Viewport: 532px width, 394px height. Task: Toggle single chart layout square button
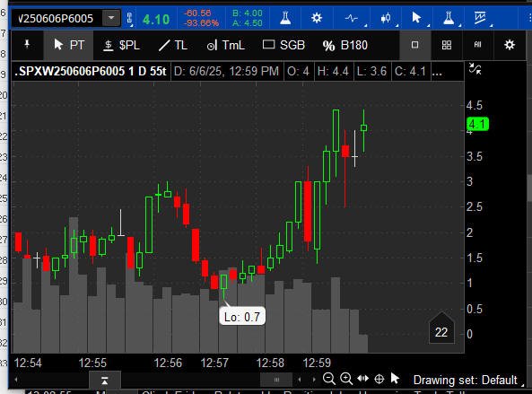click(x=414, y=45)
